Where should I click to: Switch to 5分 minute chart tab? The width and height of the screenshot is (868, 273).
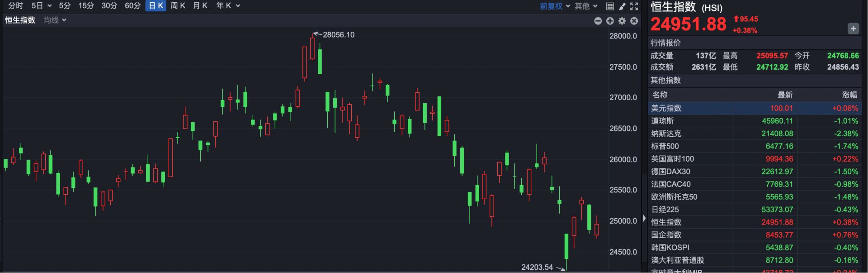[x=65, y=6]
